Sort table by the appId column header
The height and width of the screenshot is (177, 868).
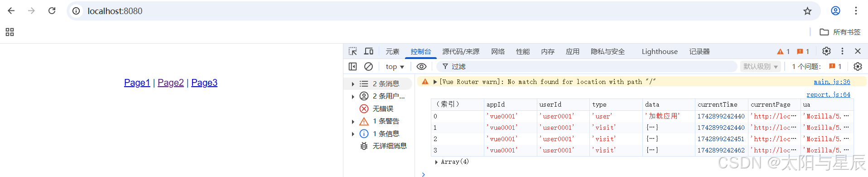(511, 104)
